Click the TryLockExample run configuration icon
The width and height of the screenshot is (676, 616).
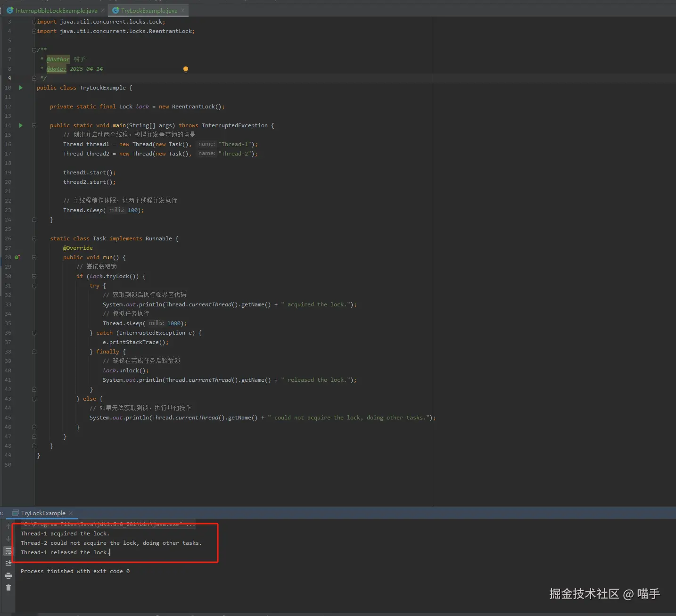click(x=16, y=513)
